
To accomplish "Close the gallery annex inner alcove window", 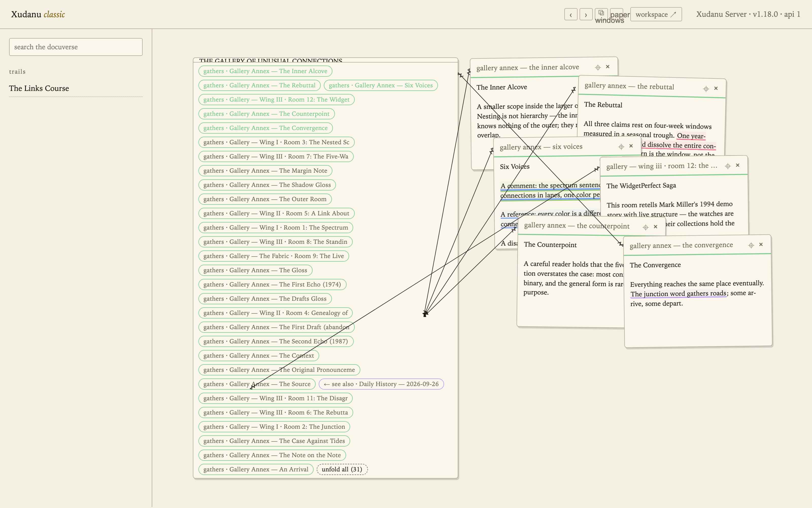I will click(x=608, y=67).
